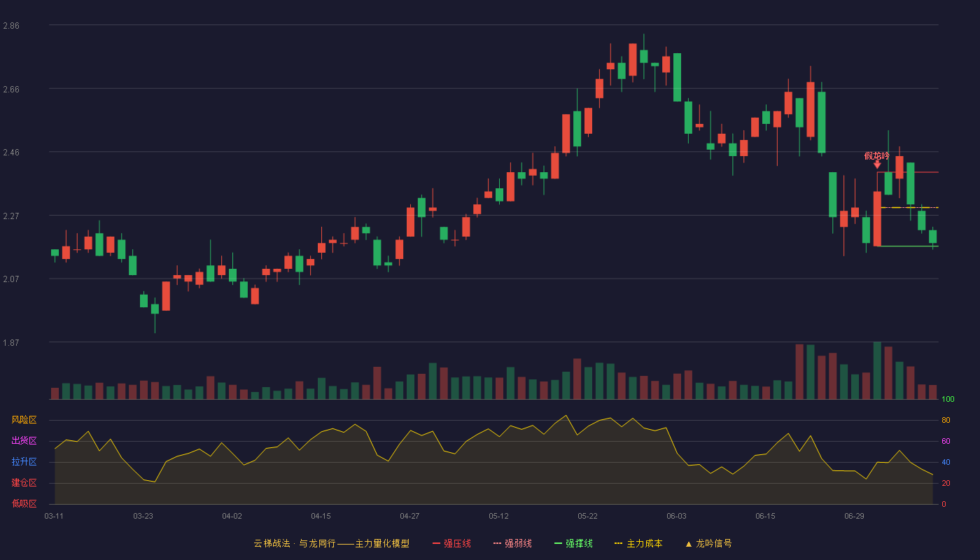This screenshot has width=980, height=560.
Task: Click the 云梯战法 · 与龙同行 title text
Action: 295,543
